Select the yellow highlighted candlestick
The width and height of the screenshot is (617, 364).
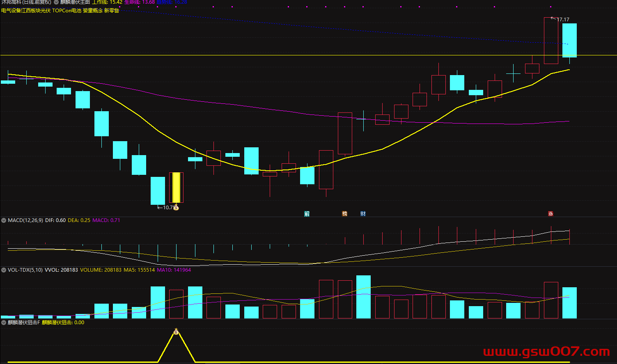pyautogui.click(x=176, y=188)
